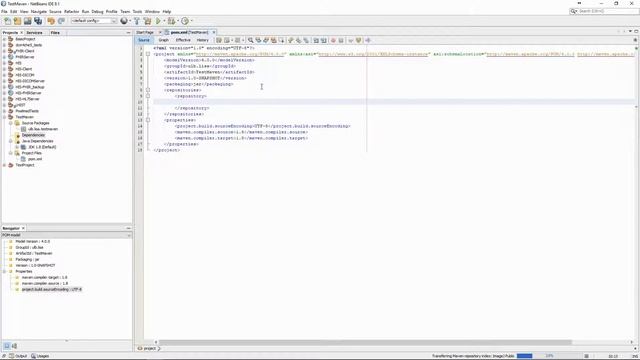Toggle the code fold on the repository line
Image resolution: width=640 pixels, height=360 pixels.
click(148, 96)
